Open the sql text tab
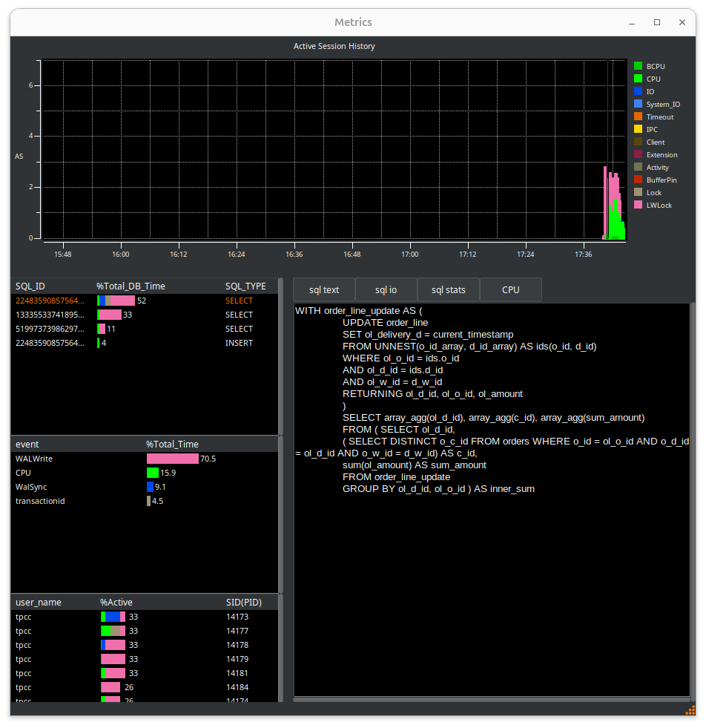The image size is (706, 728). tap(324, 289)
